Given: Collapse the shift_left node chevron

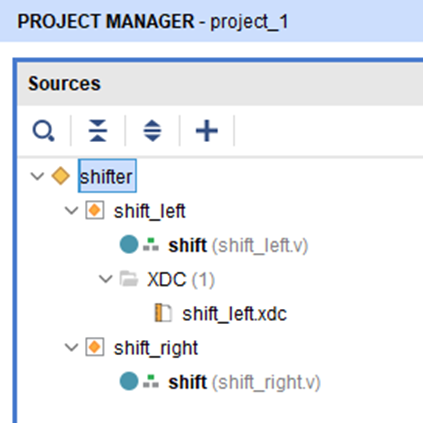Looking at the screenshot, I should click(x=71, y=211).
